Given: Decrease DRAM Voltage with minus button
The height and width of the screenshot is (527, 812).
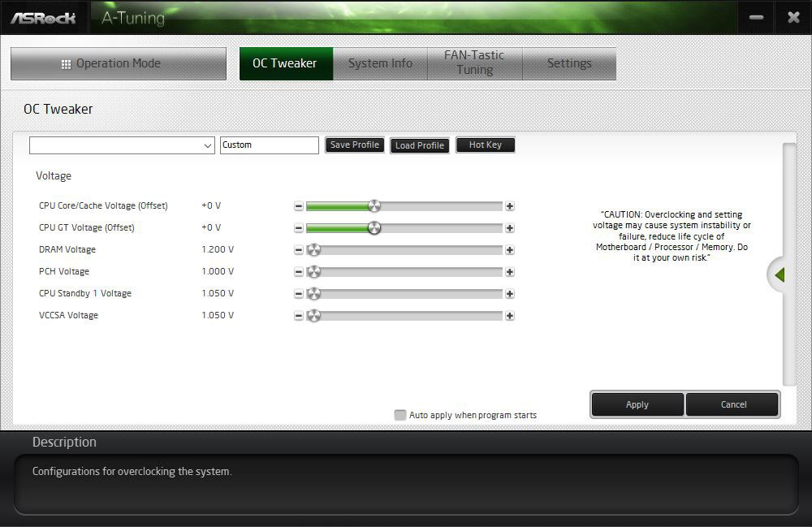Looking at the screenshot, I should click(298, 250).
